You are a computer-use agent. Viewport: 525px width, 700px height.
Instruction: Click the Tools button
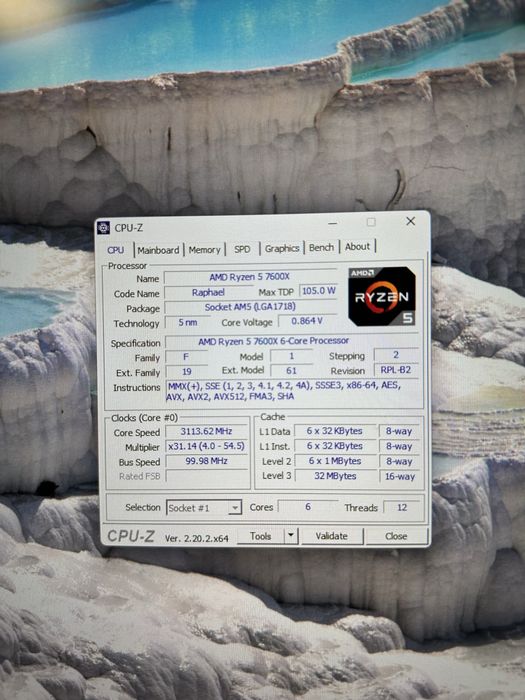coord(261,536)
